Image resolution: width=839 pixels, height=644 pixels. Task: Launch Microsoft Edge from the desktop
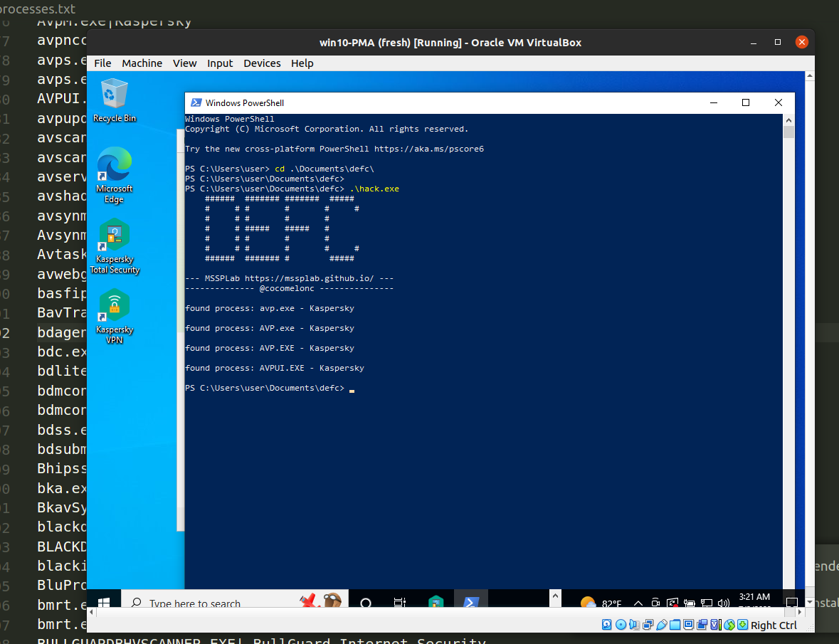[114, 176]
